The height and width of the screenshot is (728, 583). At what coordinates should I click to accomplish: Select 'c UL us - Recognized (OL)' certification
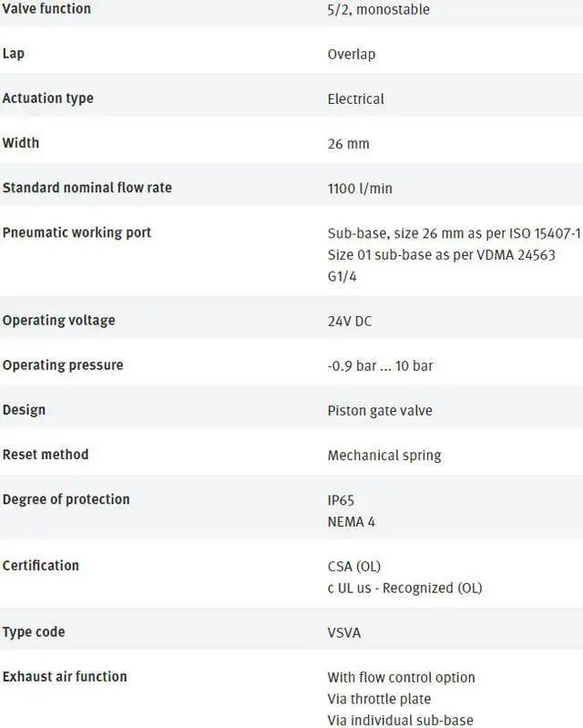404,588
